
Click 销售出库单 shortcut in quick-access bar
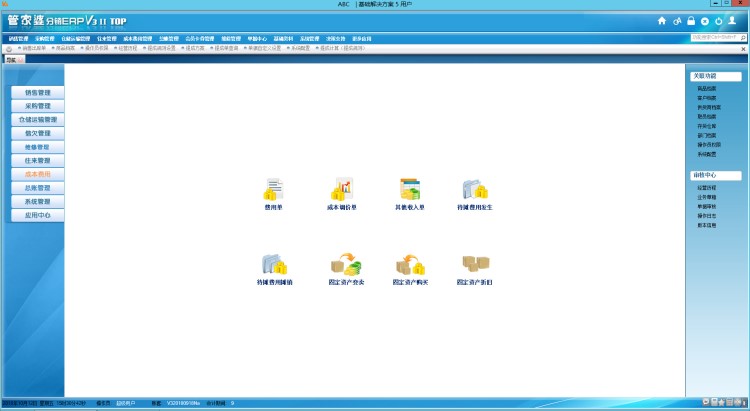click(x=34, y=48)
